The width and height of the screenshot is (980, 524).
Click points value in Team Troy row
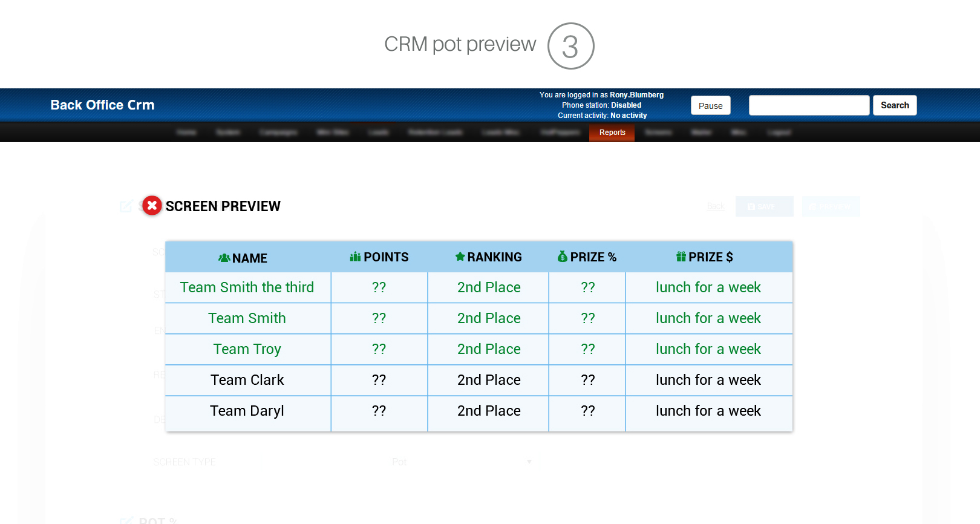click(379, 349)
